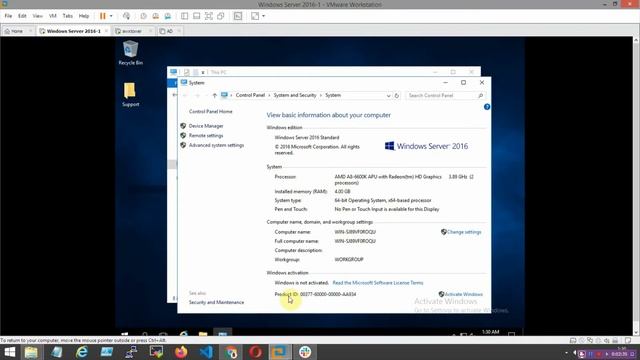Open Device Manager link

pyautogui.click(x=206, y=126)
